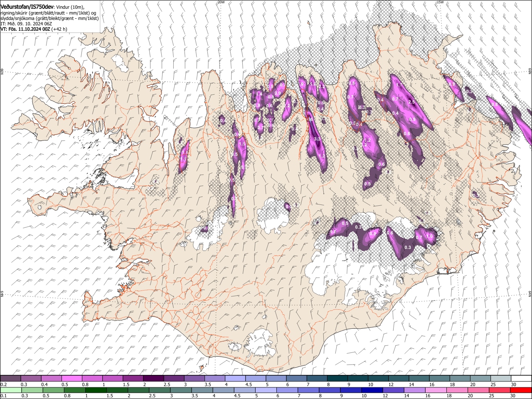Pick snow scale swatch between 0.5 and 0.8

point(72,379)
